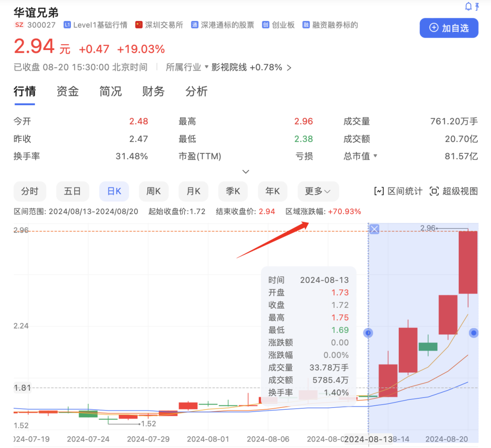Click the 区间范围 date range text

(x=76, y=211)
